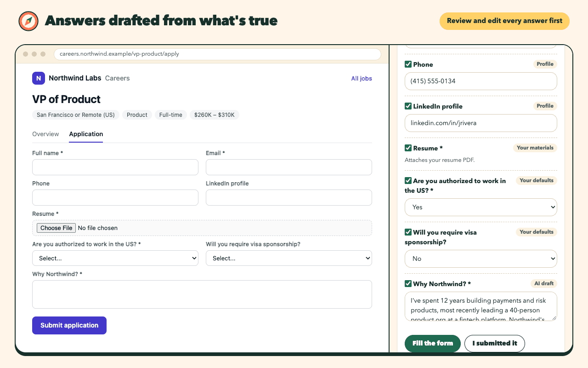Click the Your materials tag
Screen dimensions: 588x368
coord(535,148)
